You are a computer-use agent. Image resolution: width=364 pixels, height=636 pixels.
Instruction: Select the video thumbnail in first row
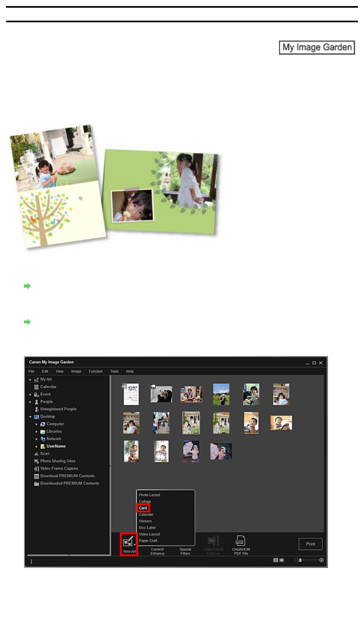[161, 394]
